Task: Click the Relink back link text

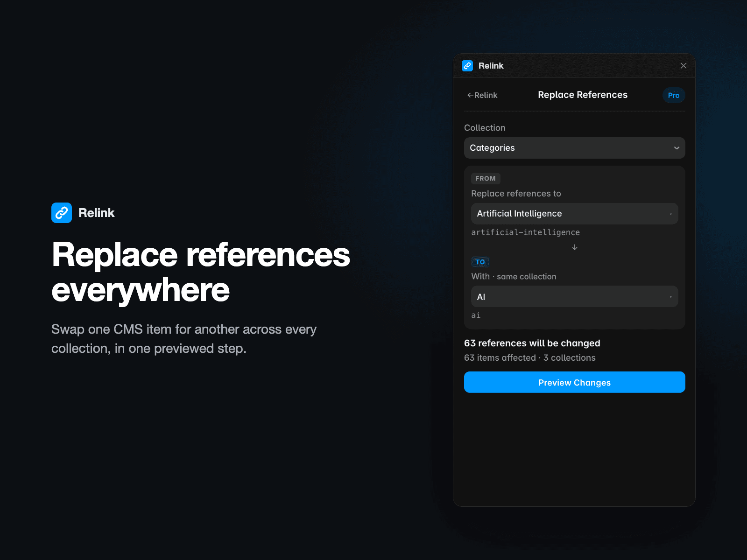Action: point(486,95)
